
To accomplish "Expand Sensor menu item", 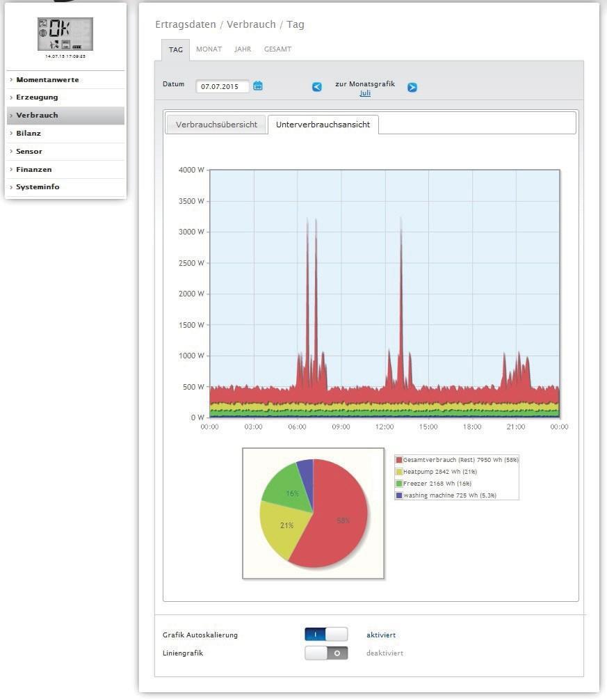I will pos(65,151).
